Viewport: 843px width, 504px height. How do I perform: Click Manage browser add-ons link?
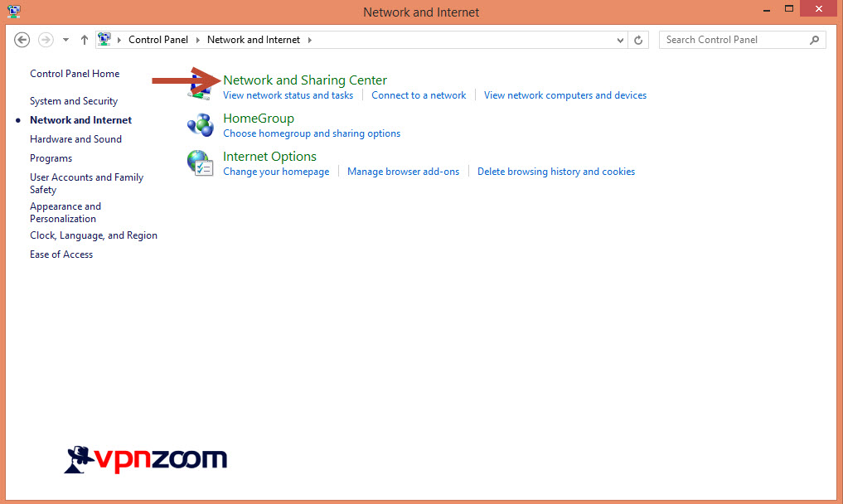[x=403, y=172]
